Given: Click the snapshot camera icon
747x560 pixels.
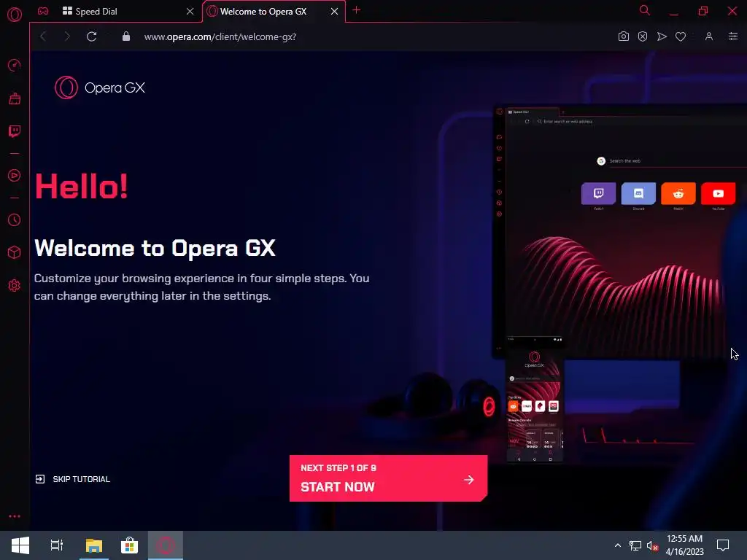Looking at the screenshot, I should [623, 36].
